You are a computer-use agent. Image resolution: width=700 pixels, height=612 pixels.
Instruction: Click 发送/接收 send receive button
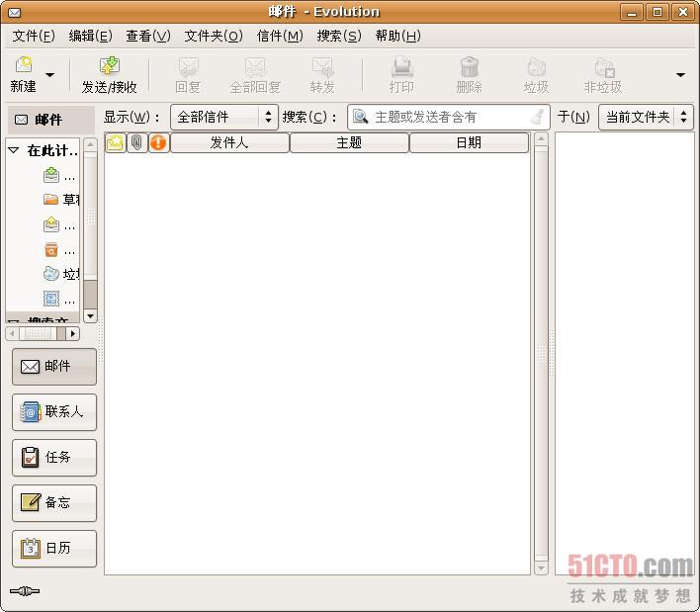click(x=110, y=75)
